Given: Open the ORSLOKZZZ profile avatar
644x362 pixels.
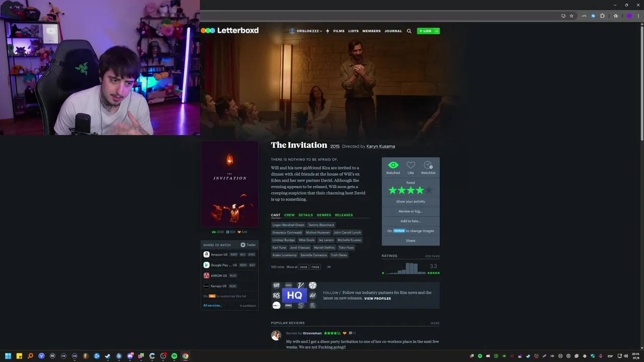Looking at the screenshot, I should coord(292,31).
